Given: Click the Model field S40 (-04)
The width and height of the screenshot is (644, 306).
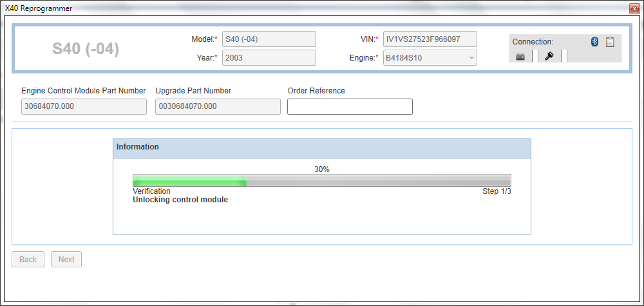Looking at the screenshot, I should [x=269, y=39].
